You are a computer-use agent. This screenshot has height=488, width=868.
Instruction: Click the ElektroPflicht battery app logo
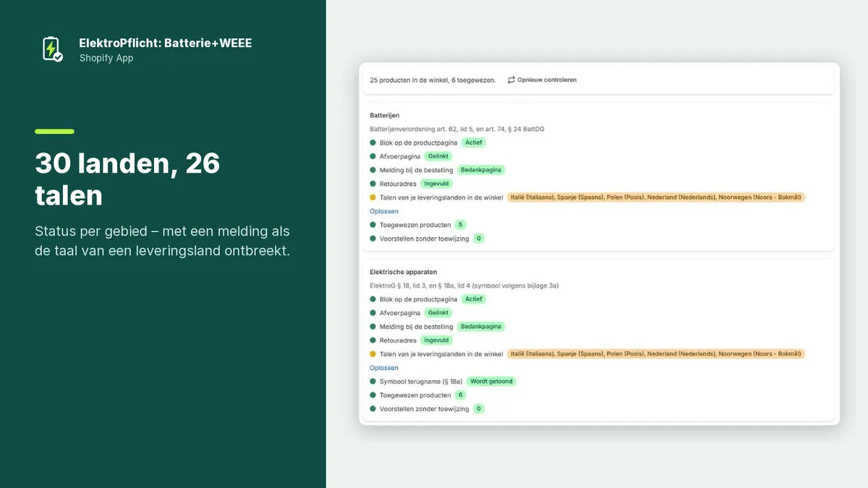[x=51, y=49]
